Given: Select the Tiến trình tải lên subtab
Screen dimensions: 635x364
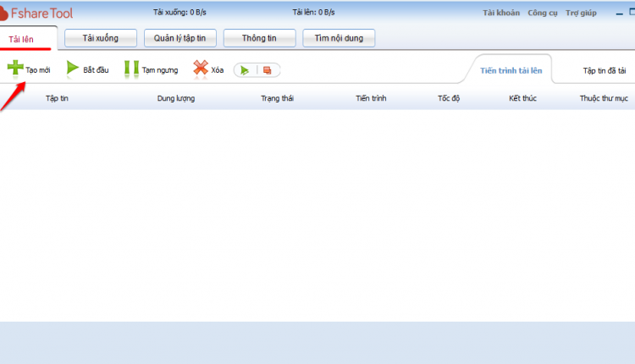Looking at the screenshot, I should [x=511, y=70].
